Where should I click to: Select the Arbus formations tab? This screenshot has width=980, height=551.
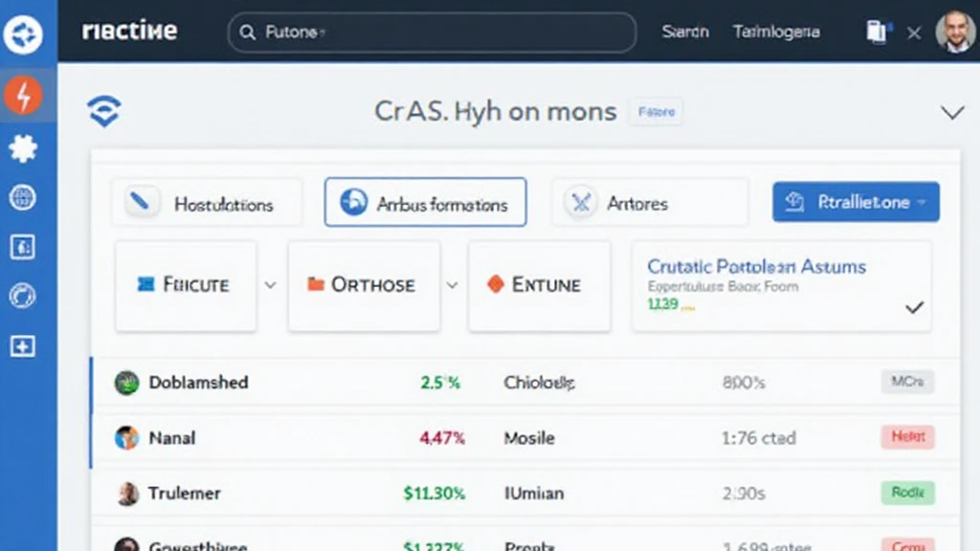point(425,203)
